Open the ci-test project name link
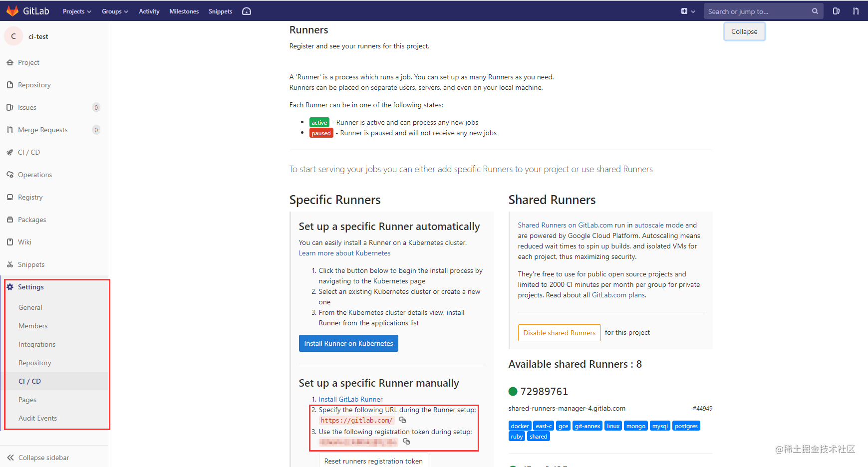 (x=38, y=36)
